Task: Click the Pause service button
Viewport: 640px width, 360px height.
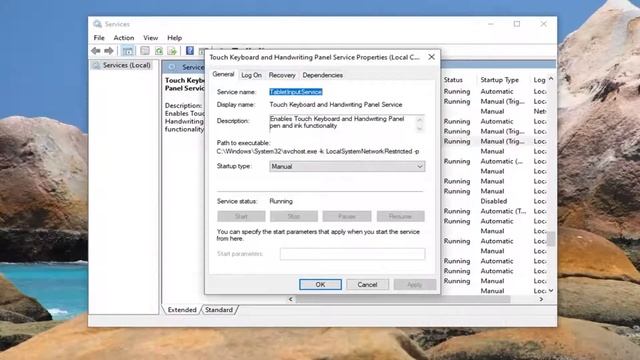Action: pos(347,216)
